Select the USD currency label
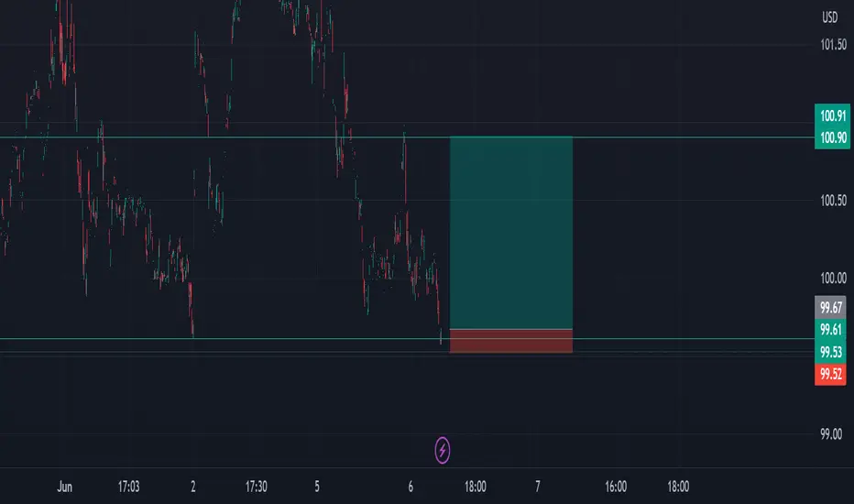Screen dimensions: 854x504 [x=829, y=17]
